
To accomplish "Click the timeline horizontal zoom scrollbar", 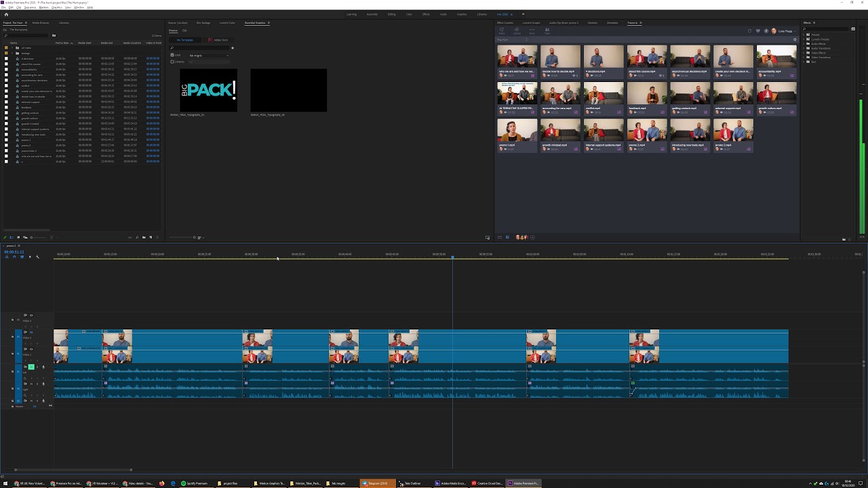I will [x=73, y=470].
